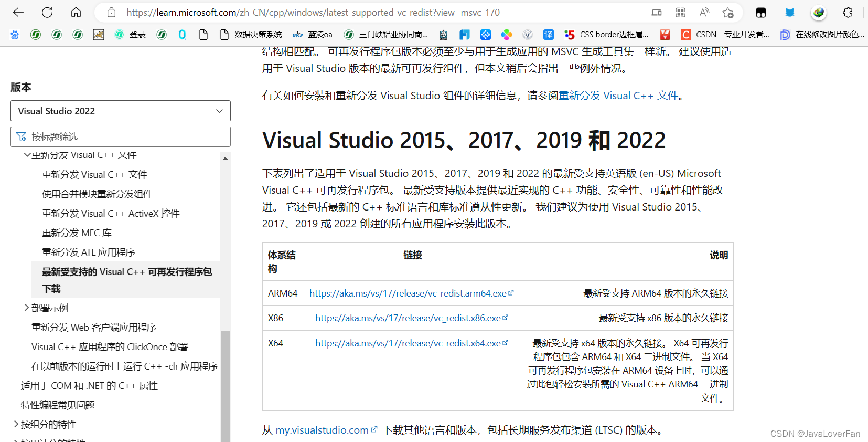Select 最新受支持的 Visual C++ 可再发行程序包下载
868x442 pixels.
pos(127,280)
